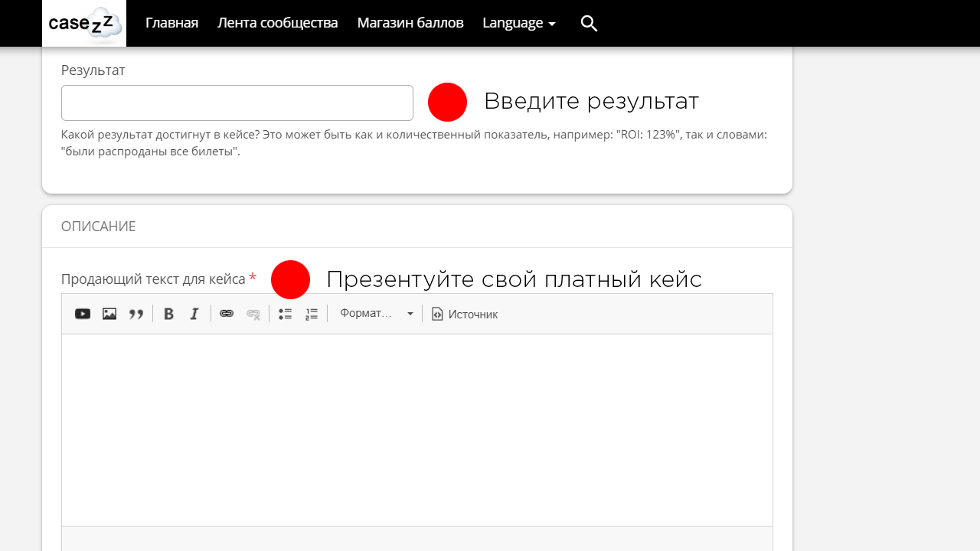Image resolution: width=980 pixels, height=551 pixels.
Task: Focus the Результат input field
Action: point(237,103)
